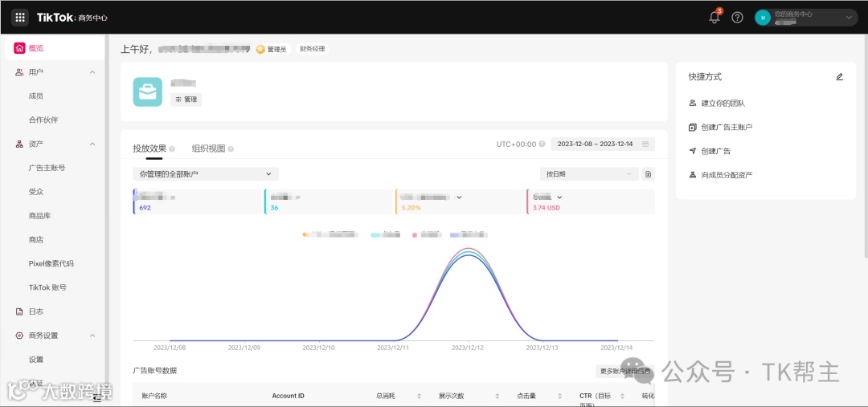This screenshot has height=407, width=868.
Task: Open 合作伙伴 partners page
Action: pyautogui.click(x=43, y=120)
